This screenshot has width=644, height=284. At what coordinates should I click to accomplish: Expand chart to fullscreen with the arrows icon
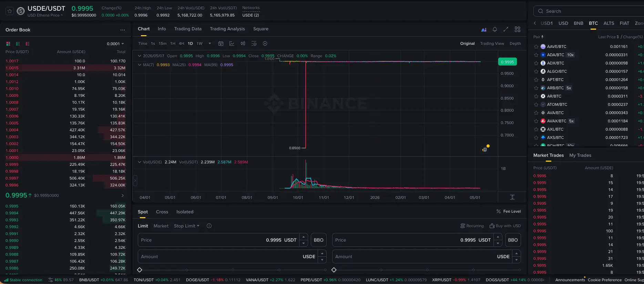506,30
